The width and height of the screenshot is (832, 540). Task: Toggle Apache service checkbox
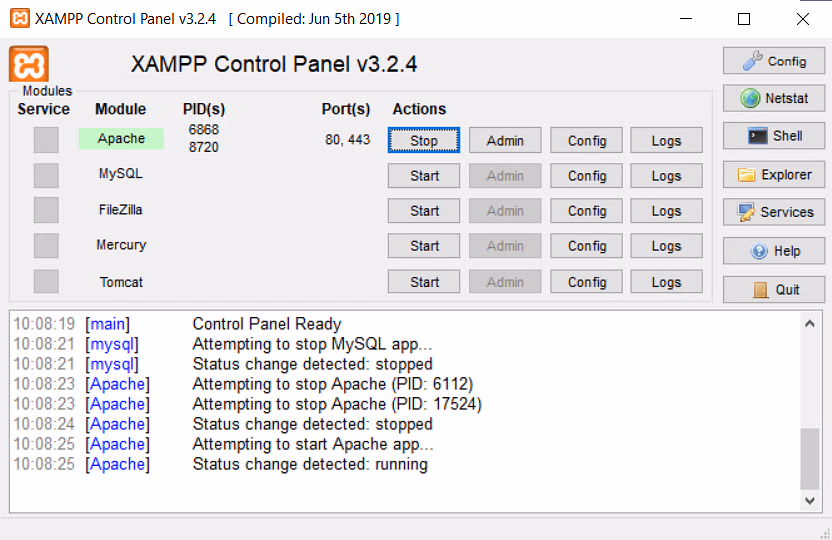(x=46, y=140)
